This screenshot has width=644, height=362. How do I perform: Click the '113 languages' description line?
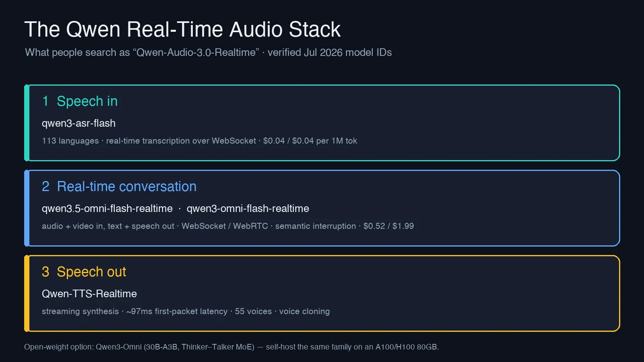click(199, 141)
